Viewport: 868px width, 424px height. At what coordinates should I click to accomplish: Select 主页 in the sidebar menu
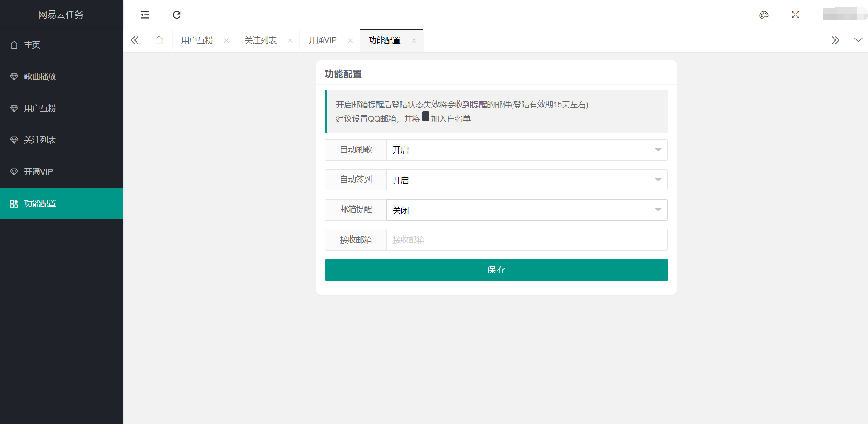tap(32, 44)
